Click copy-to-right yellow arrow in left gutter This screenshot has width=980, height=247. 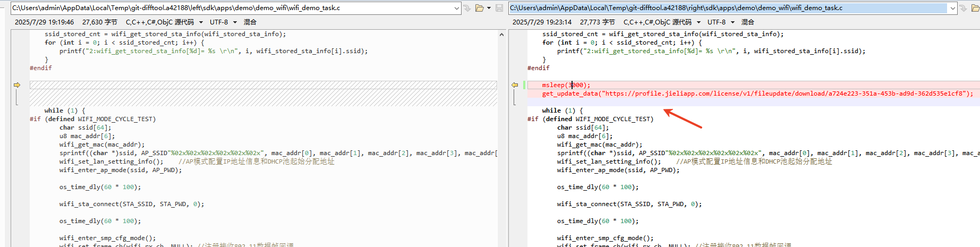(x=17, y=85)
